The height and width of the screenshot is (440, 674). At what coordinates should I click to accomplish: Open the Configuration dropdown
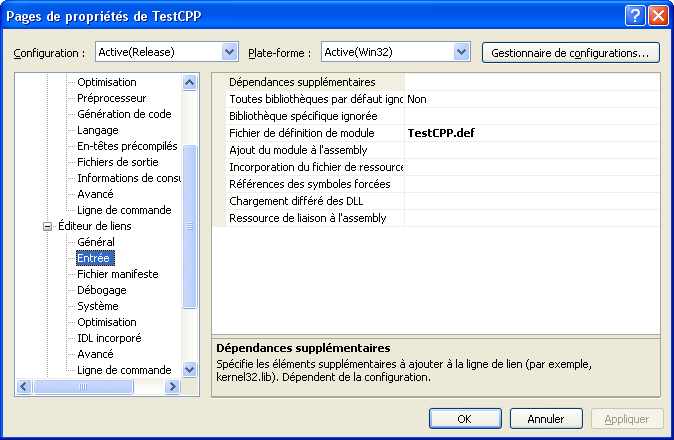tap(229, 52)
